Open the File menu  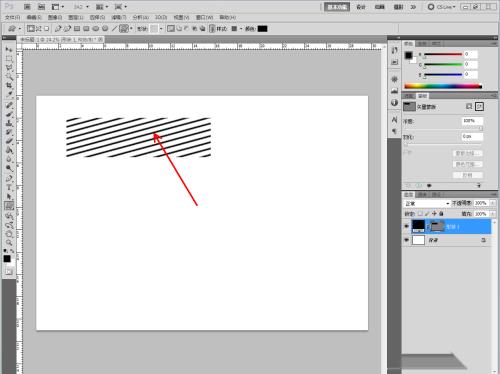pyautogui.click(x=12, y=17)
